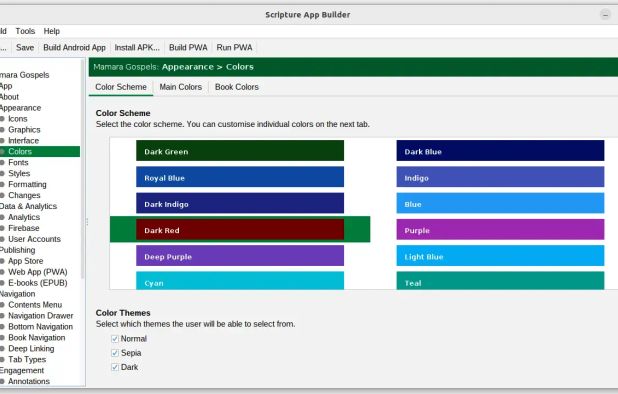Viewport: 618px width, 394px height.
Task: Select the Cyan color scheme
Action: click(x=240, y=281)
